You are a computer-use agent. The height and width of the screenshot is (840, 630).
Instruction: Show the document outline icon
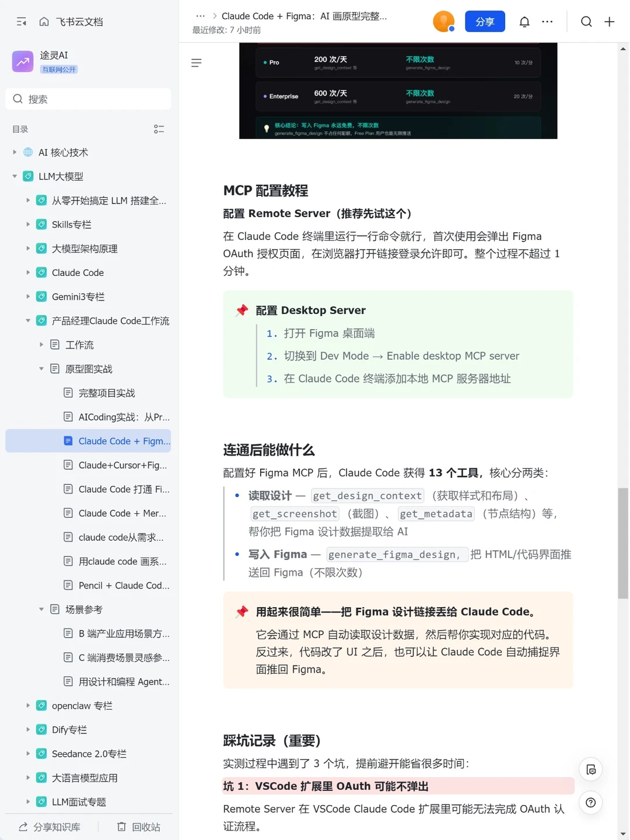[x=196, y=62]
